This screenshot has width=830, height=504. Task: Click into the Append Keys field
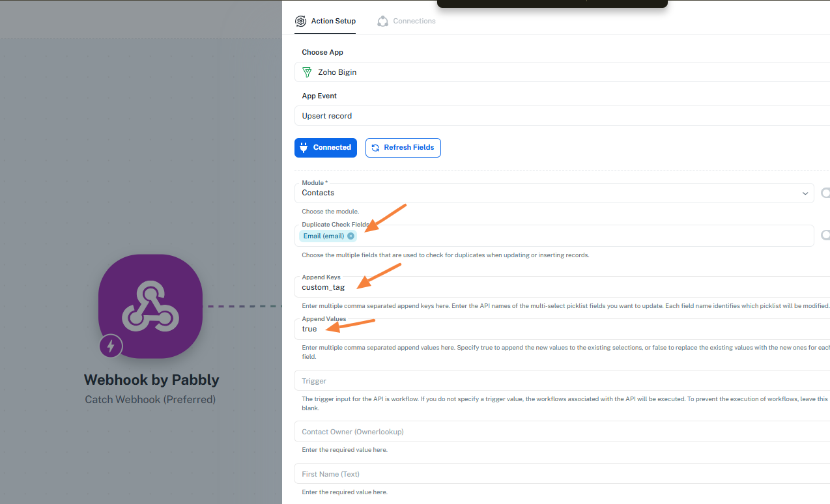(x=560, y=287)
